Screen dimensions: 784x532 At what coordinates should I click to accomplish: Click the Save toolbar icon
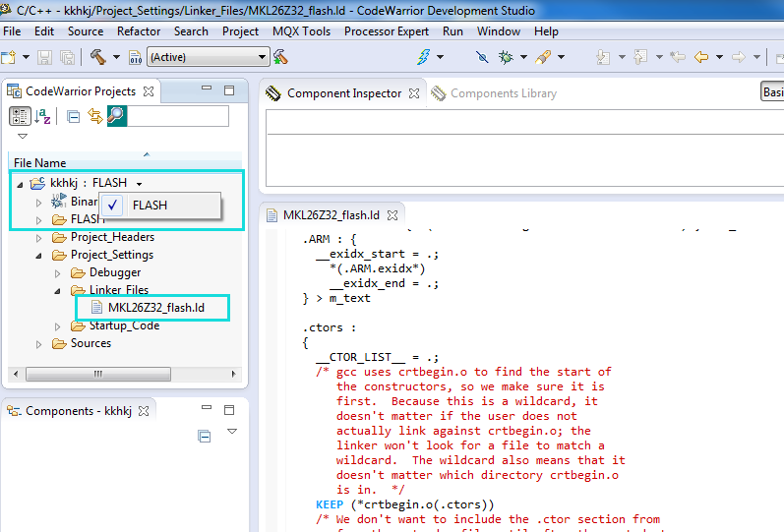tap(45, 57)
